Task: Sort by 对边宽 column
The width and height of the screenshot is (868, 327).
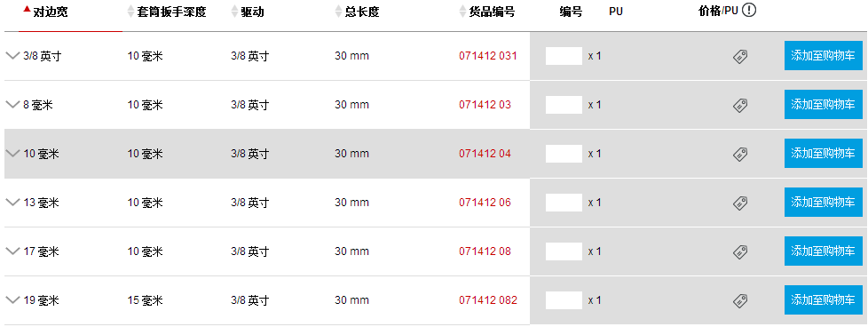Action: coord(46,12)
